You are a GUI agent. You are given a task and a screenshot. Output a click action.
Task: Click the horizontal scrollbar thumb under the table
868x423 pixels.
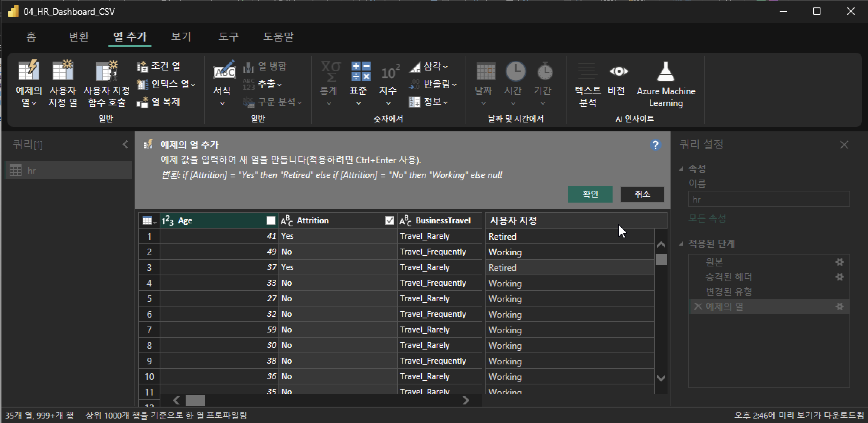[x=195, y=400]
